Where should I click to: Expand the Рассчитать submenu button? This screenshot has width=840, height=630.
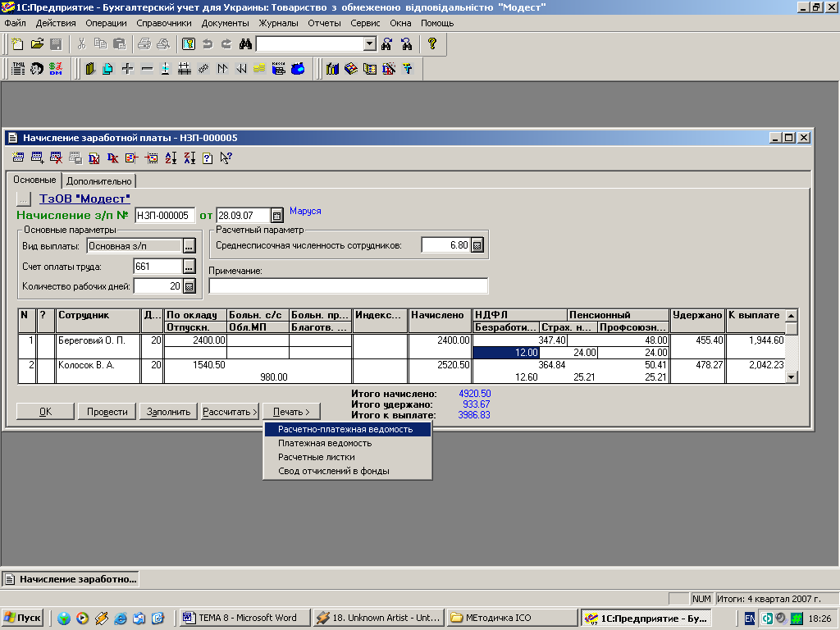231,412
